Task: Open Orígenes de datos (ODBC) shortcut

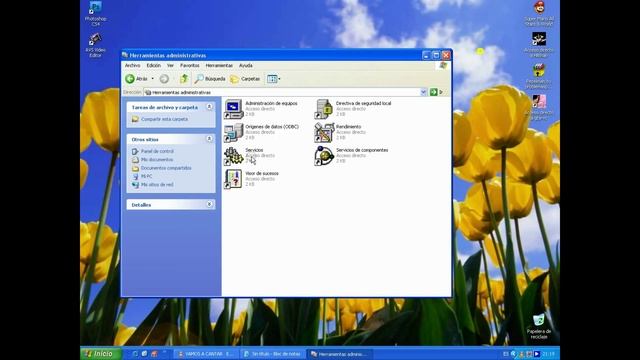Action: [261, 132]
